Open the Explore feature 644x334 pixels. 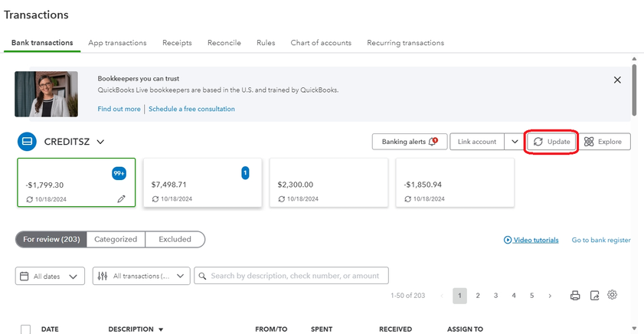tap(603, 142)
